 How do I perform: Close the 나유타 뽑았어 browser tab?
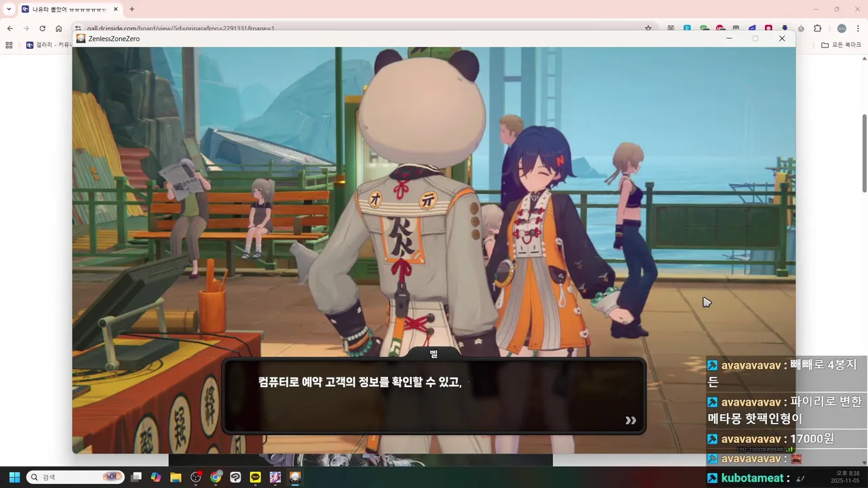[x=115, y=9]
